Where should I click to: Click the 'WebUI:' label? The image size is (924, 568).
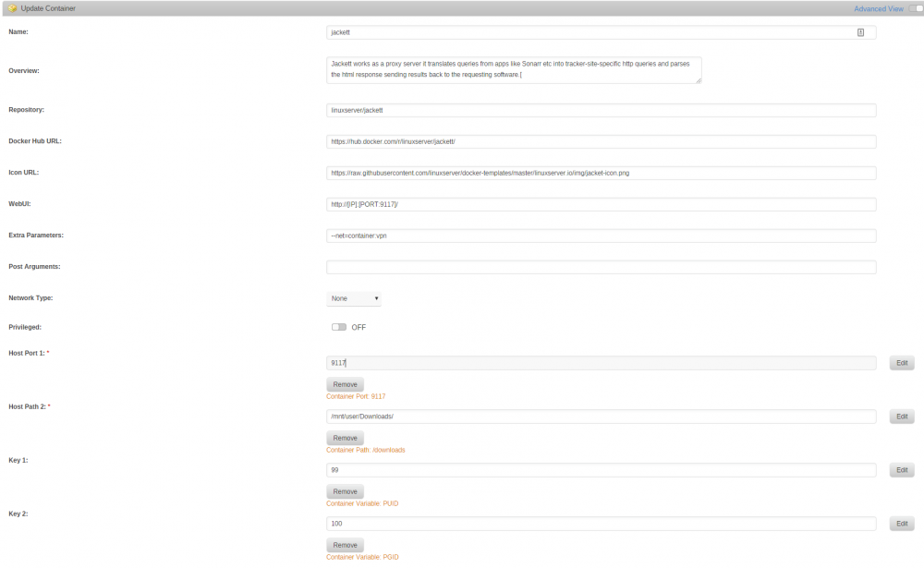coord(19,204)
